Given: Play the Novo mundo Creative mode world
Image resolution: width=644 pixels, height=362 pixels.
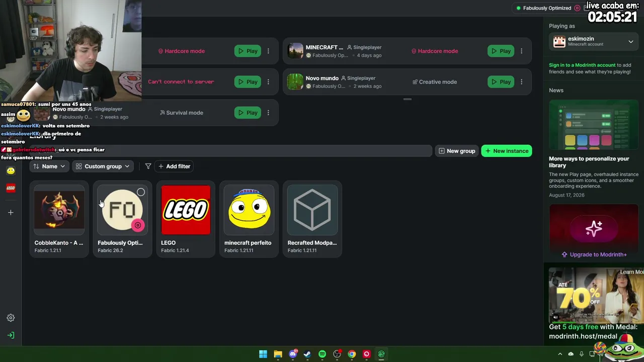Looking at the screenshot, I should click(501, 82).
